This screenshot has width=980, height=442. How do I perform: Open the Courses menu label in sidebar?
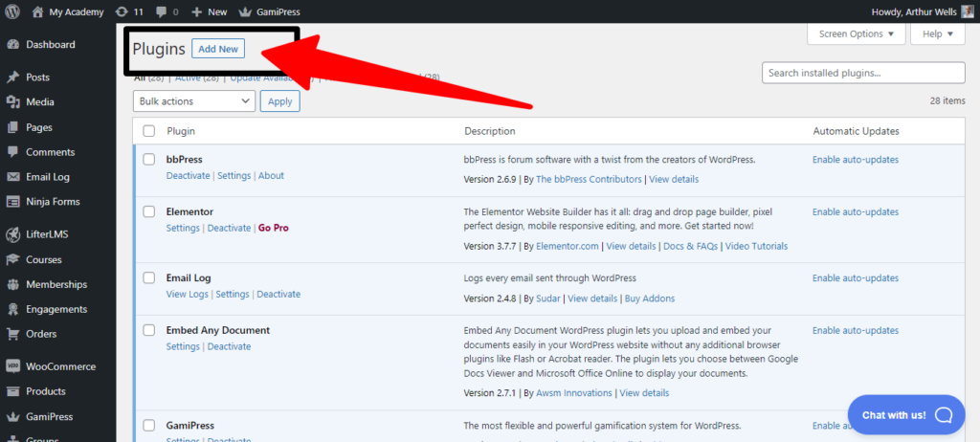pos(44,259)
